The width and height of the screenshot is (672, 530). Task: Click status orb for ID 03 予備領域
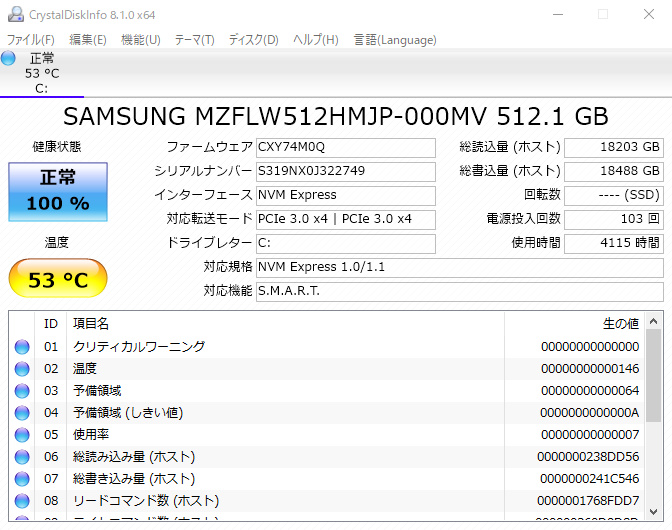(22, 391)
